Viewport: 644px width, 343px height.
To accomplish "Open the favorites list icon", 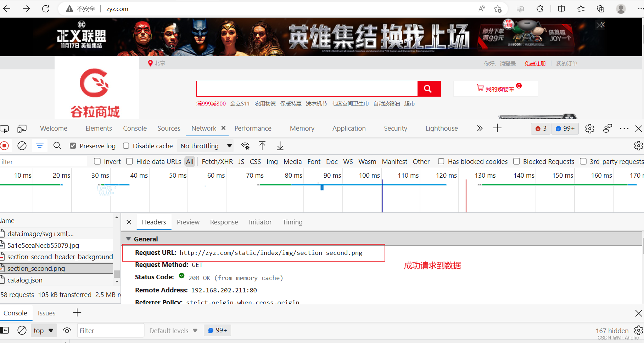I will click(x=581, y=9).
